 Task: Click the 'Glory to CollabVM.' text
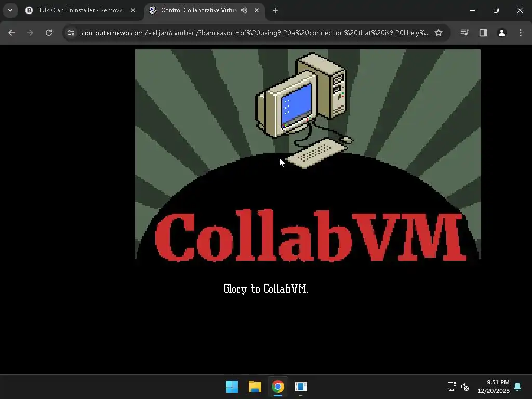[x=265, y=289]
